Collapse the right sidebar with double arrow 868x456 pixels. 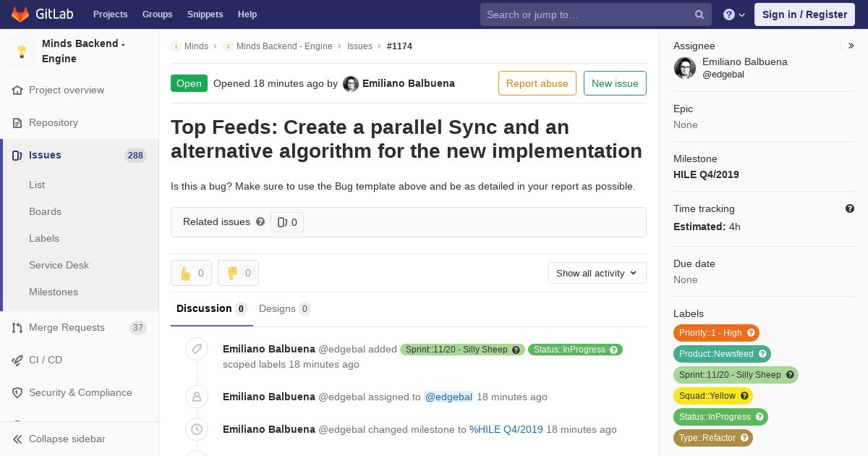pos(851,46)
